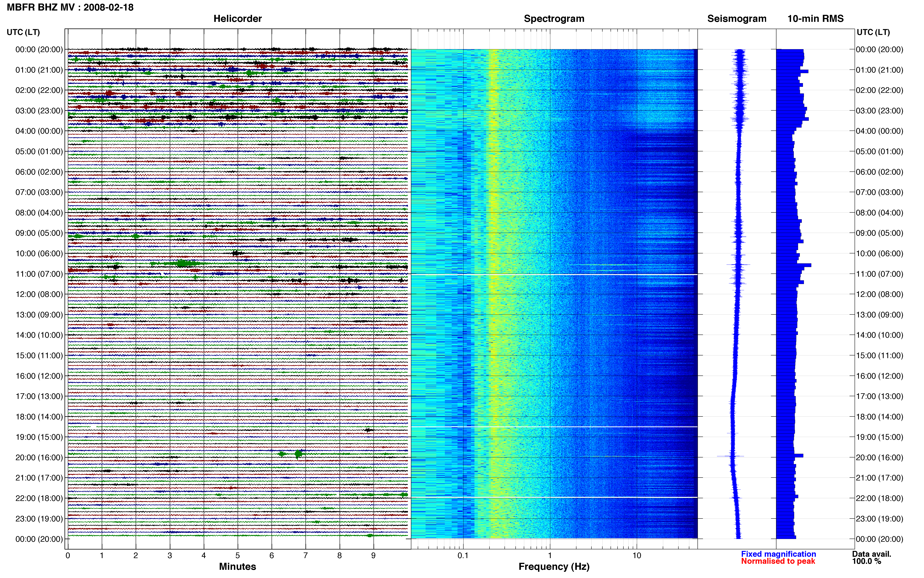Click the 'Helicorder' panel heading
The width and height of the screenshot is (924, 578).
point(238,19)
